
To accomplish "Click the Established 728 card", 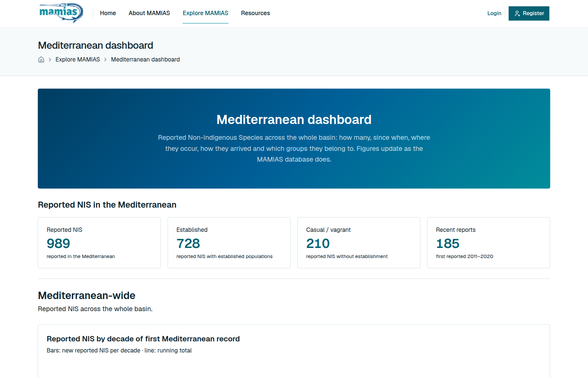I will (229, 243).
